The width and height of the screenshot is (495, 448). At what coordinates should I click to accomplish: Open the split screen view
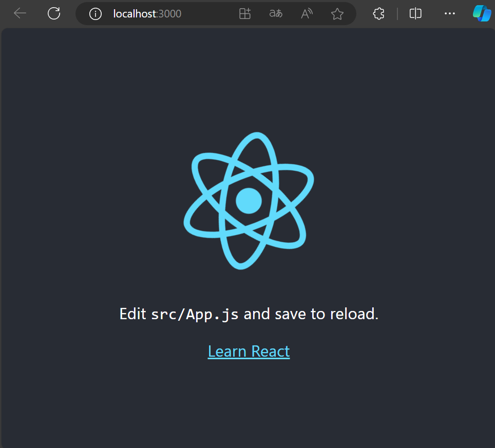tap(415, 13)
